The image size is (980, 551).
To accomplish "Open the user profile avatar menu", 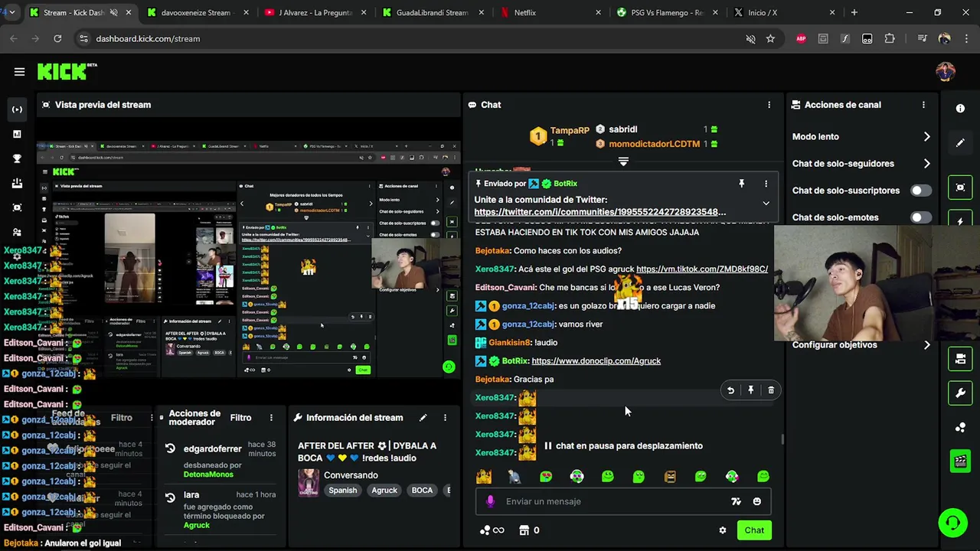I will coord(946,71).
